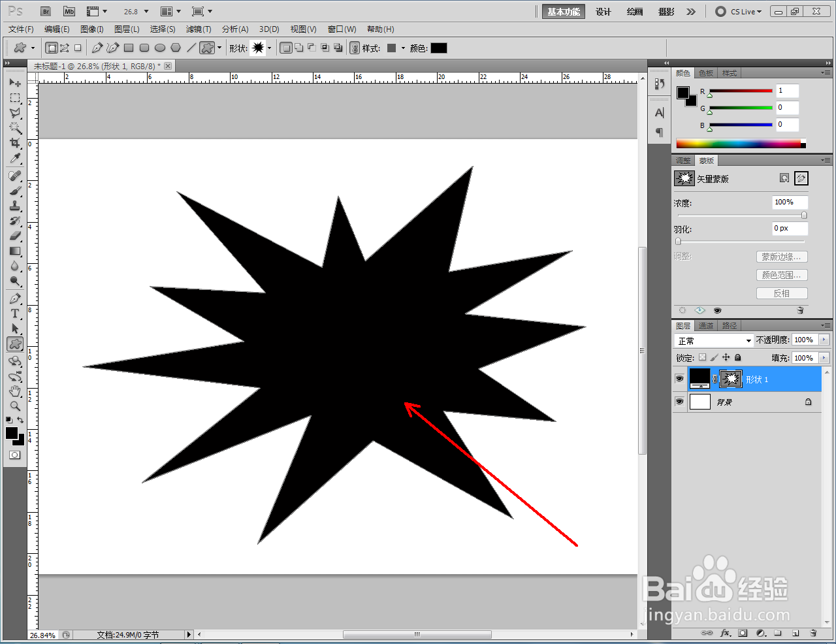Hide the 背景 layer
Image resolution: width=836 pixels, height=644 pixels.
679,402
